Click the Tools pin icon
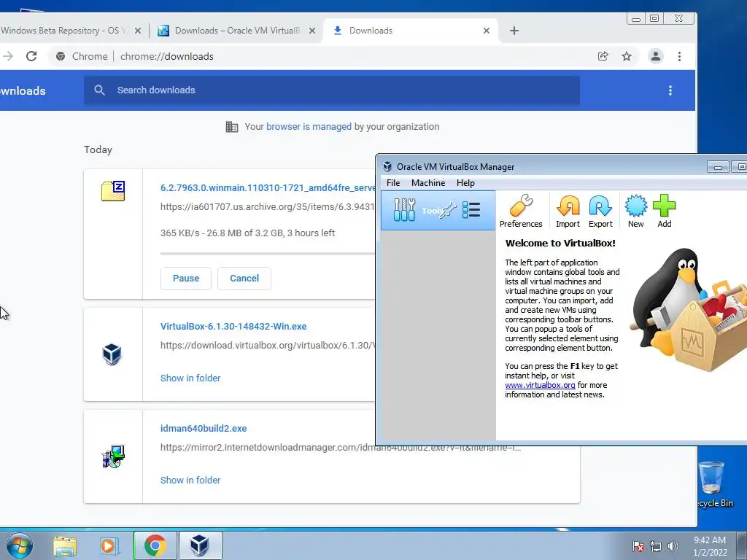Viewport: 747px width, 560px height. pos(448,210)
